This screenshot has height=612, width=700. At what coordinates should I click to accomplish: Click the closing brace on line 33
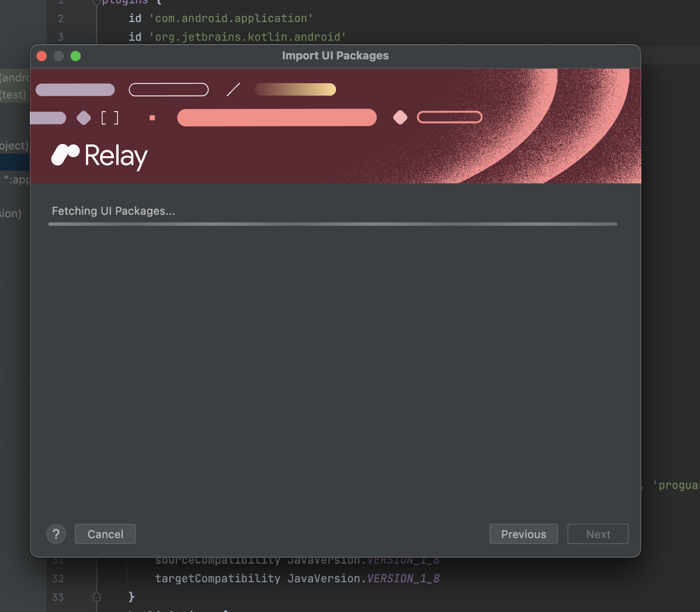pyautogui.click(x=131, y=597)
